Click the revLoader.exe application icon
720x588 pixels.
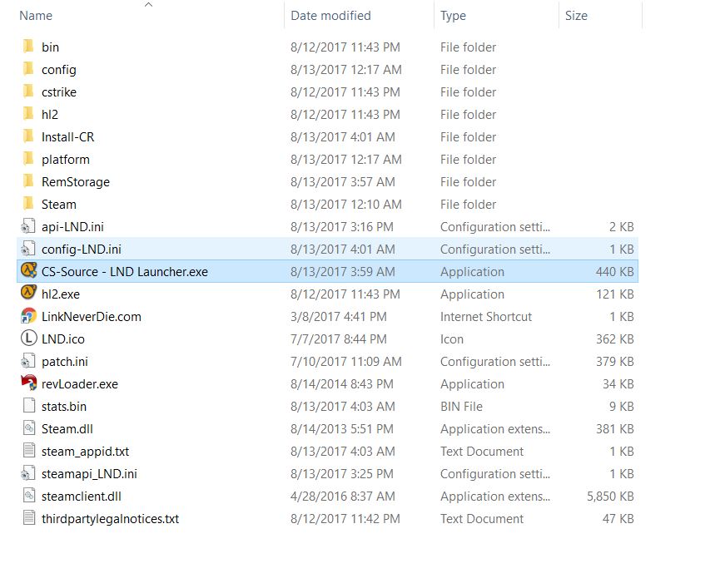[28, 383]
